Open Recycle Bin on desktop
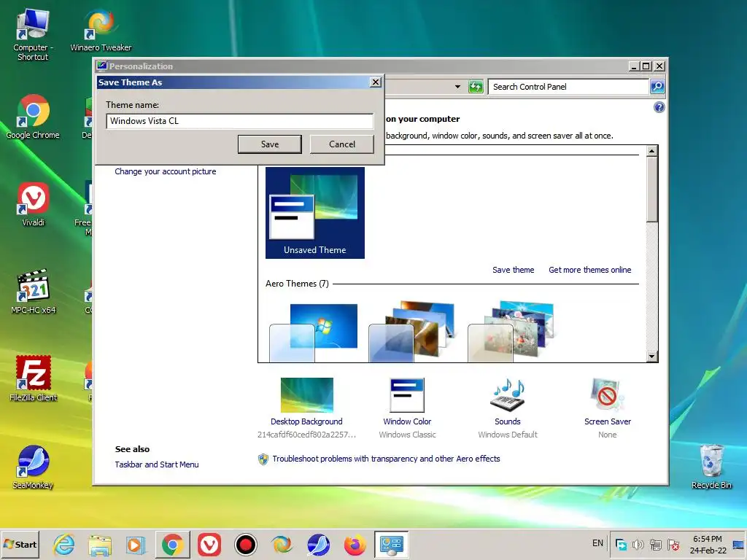The width and height of the screenshot is (747, 560). tap(711, 467)
